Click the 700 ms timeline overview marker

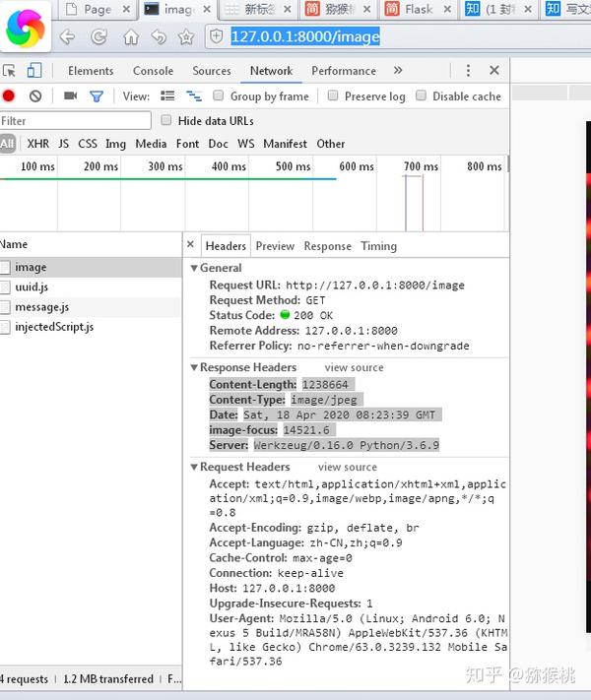(421, 166)
